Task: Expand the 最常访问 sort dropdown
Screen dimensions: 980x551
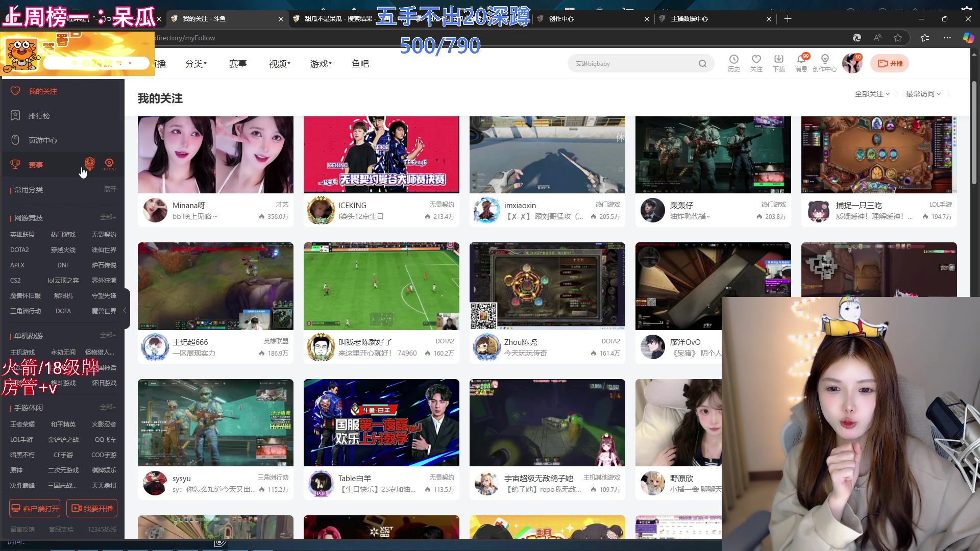Action: [923, 94]
